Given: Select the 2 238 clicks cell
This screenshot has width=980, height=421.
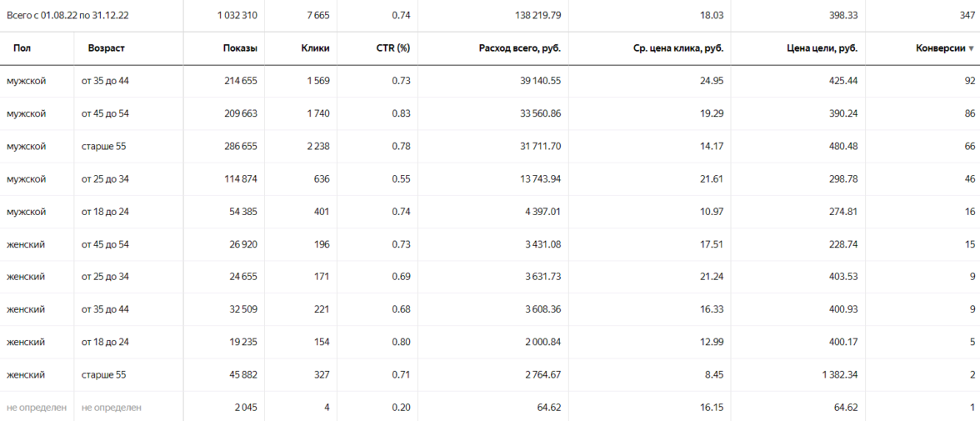Looking at the screenshot, I should pos(315,146).
